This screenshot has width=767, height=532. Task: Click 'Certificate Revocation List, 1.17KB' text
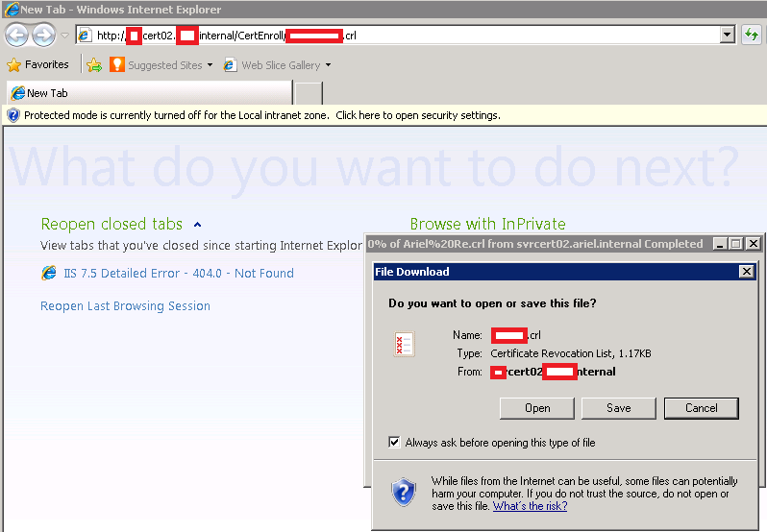570,353
